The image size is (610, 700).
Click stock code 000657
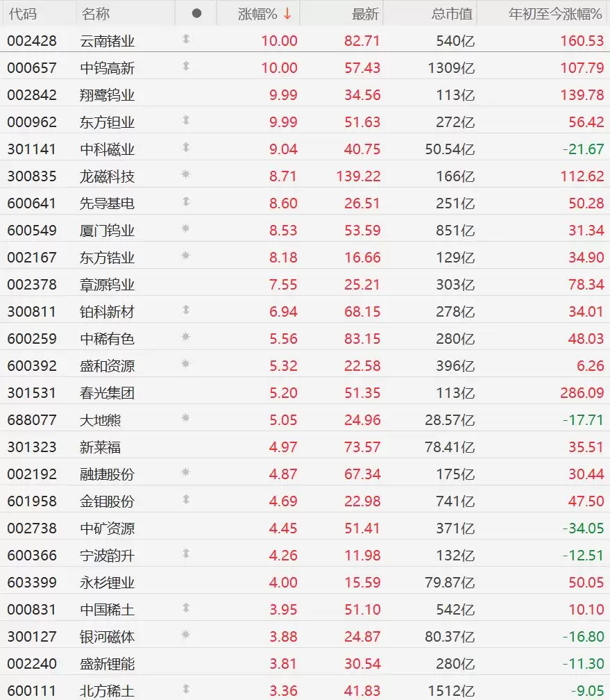[32, 68]
